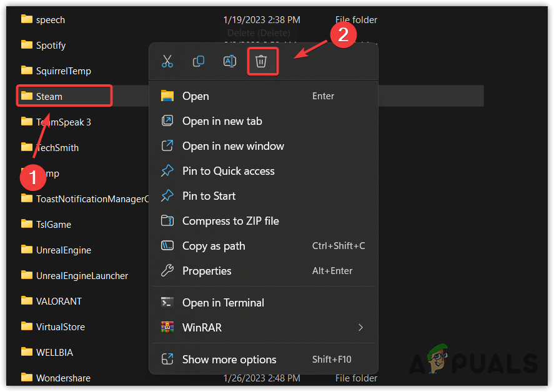This screenshot has width=554, height=392.
Task: Click the Spotify folder icon
Action: [27, 44]
